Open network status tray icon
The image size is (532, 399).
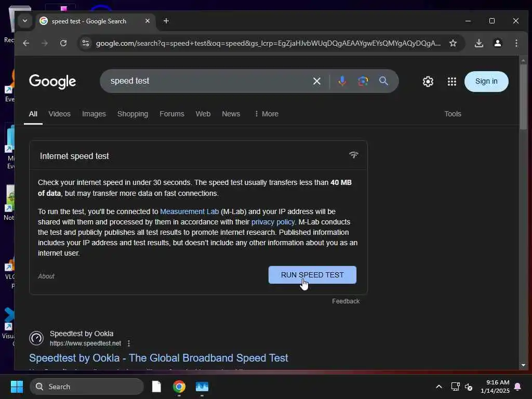pyautogui.click(x=455, y=387)
